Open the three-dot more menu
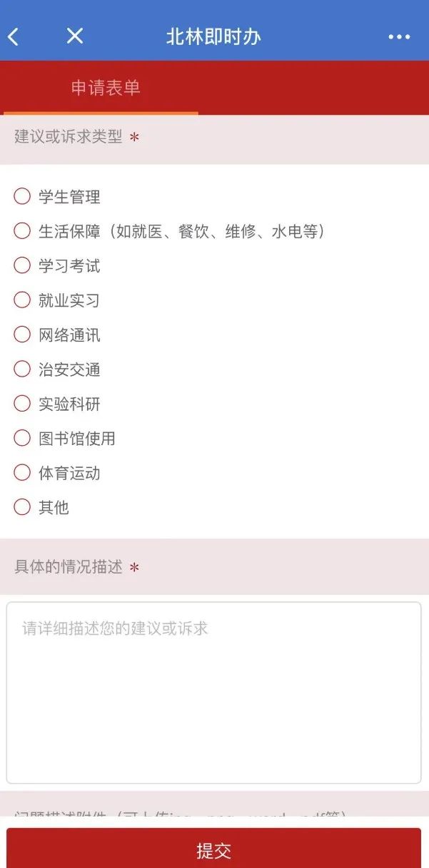 (399, 37)
